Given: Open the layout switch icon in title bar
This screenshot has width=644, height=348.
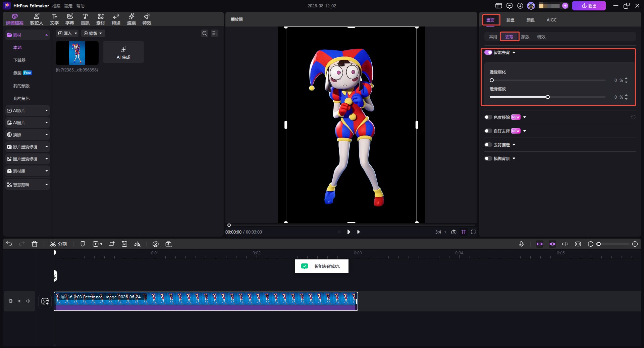Looking at the screenshot, I should [x=499, y=6].
